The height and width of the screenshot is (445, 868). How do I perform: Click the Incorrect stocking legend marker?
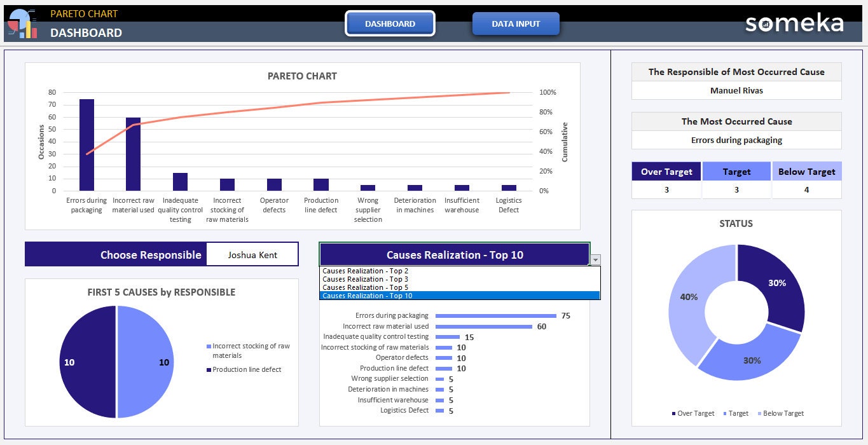[x=209, y=346]
